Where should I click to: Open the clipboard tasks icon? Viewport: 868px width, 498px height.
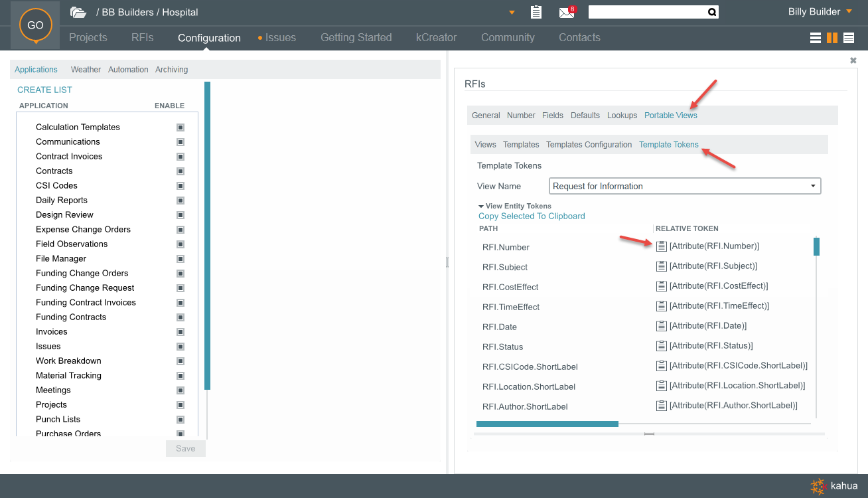[536, 12]
